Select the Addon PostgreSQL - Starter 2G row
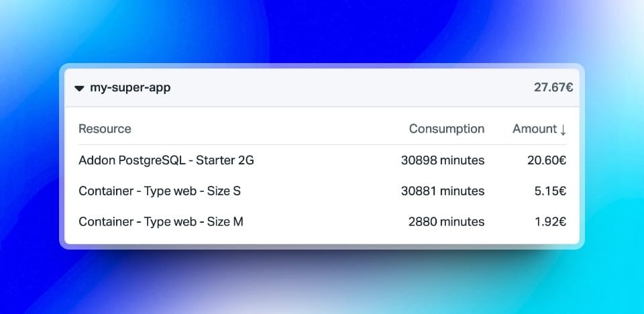Screen dimensions: 644x314 point(323,160)
